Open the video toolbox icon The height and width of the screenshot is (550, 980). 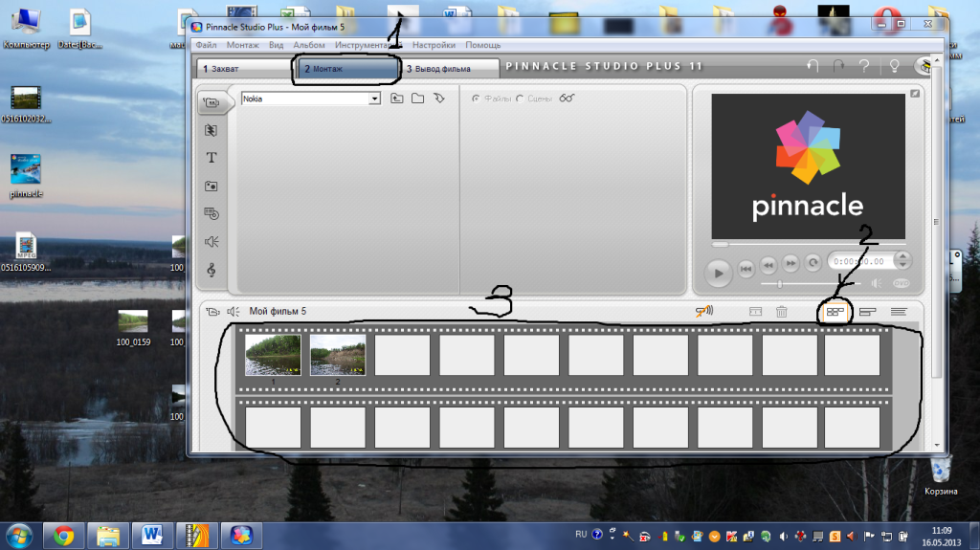213,311
